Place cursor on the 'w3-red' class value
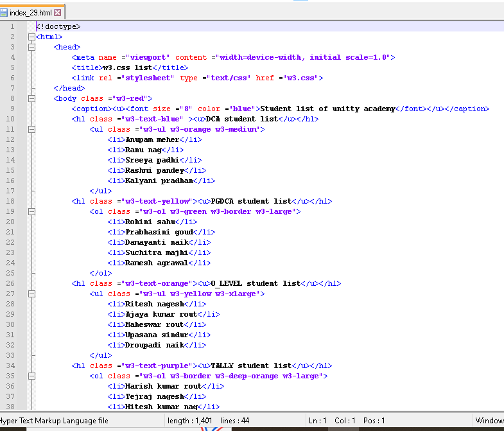This screenshot has width=504, height=431. coord(129,98)
